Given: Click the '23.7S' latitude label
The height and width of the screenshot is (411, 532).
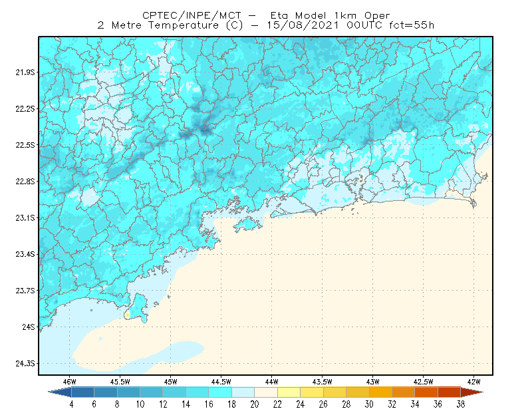Looking at the screenshot, I should coord(25,291).
